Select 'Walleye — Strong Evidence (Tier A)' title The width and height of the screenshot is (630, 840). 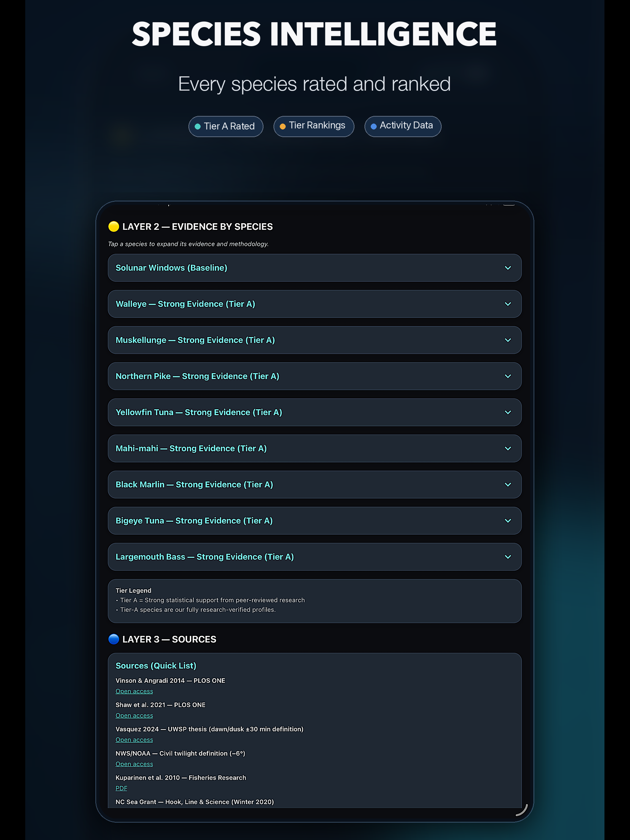click(x=185, y=304)
